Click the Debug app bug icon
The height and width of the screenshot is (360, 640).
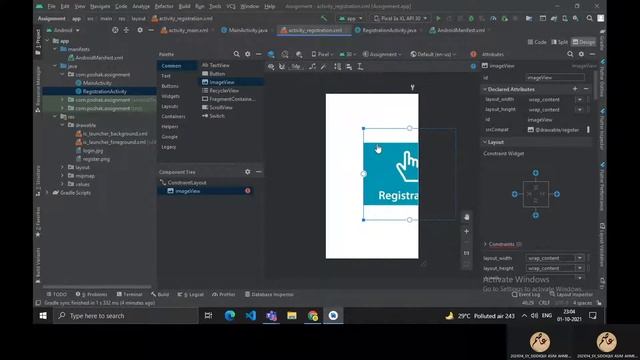pyautogui.click(x=471, y=18)
